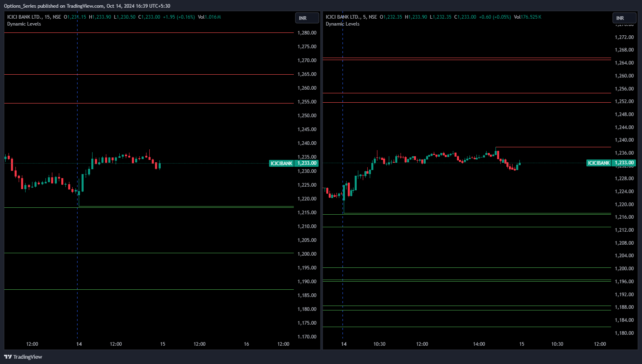Click 1,205.00 on left price axis
This screenshot has height=364, width=642.
(x=307, y=240)
